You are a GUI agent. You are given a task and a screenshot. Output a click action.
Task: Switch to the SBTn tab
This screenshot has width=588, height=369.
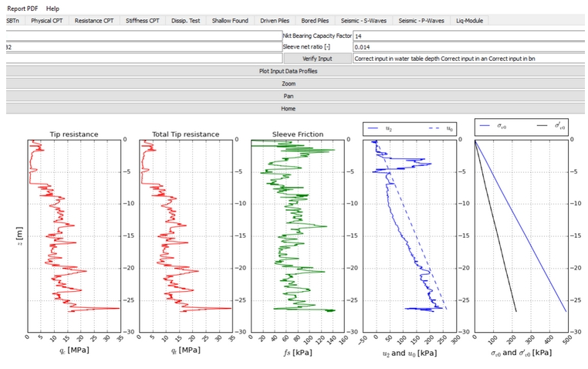12,21
